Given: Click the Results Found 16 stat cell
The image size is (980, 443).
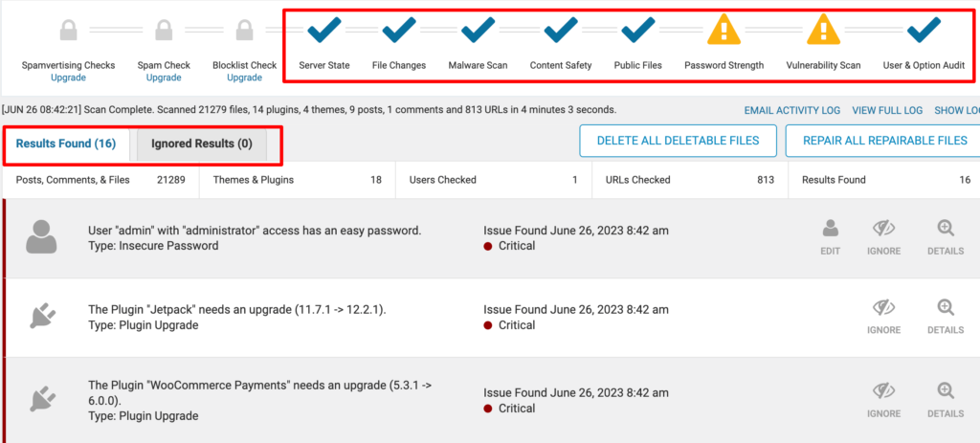Looking at the screenshot, I should coord(885,180).
